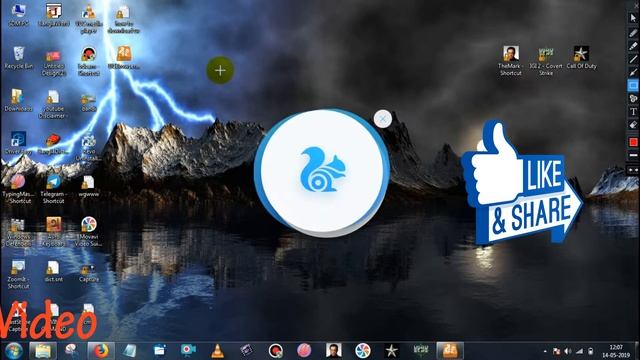
Task: Open the battery power tray icon
Action: (591, 351)
